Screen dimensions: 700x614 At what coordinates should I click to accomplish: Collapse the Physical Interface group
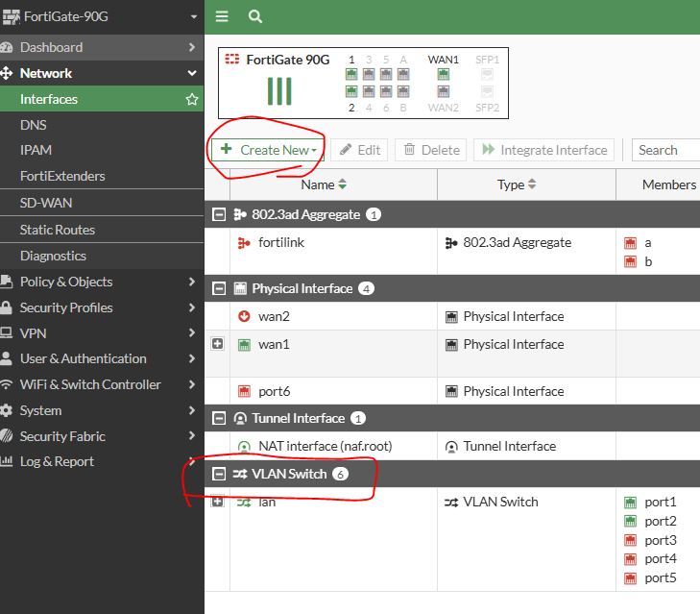coord(219,288)
